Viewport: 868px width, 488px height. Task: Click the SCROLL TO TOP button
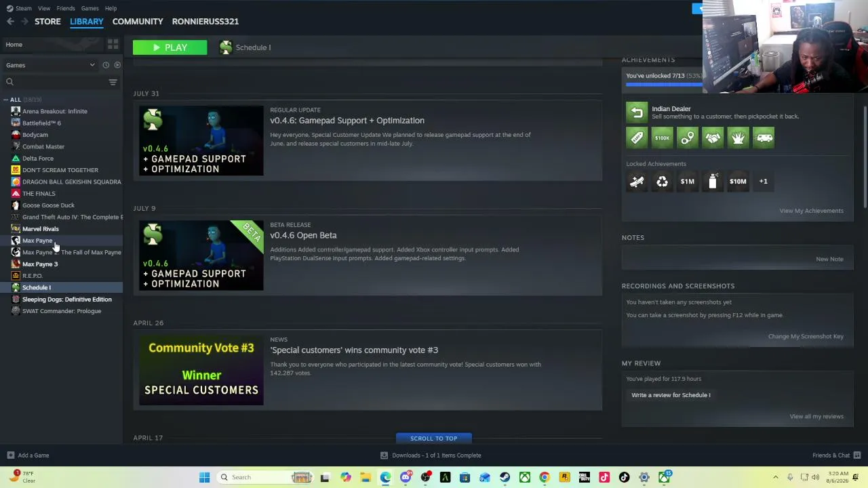click(x=433, y=439)
